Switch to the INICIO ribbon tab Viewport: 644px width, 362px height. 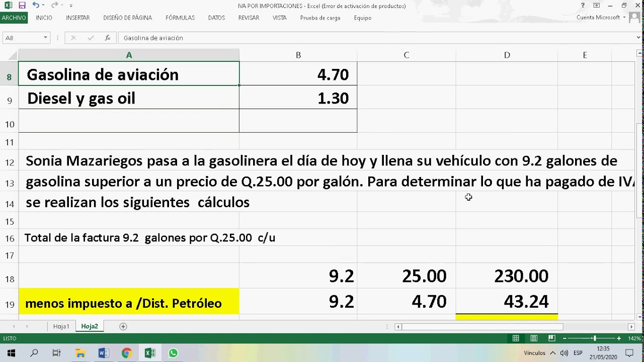tap(44, 18)
